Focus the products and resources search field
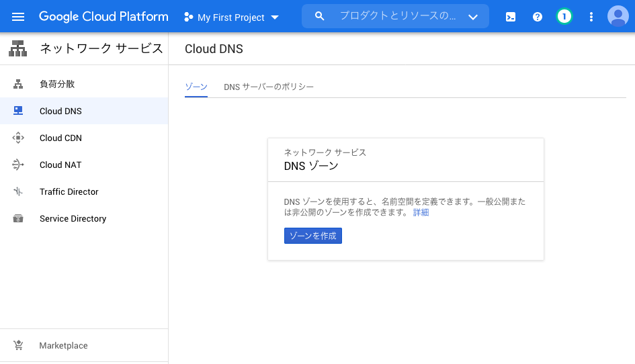 pos(395,16)
